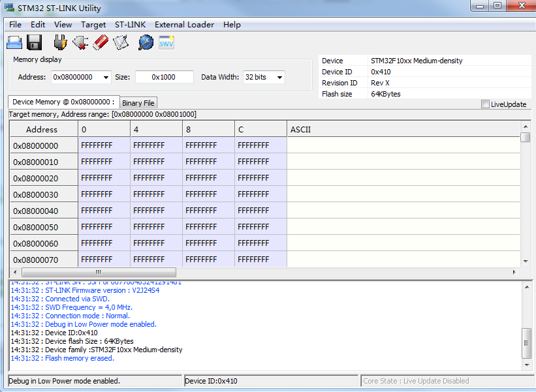This screenshot has width=536, height=392.
Task: Click FFFFFFFF cell in column 8, row 0x08000000
Action: click(208, 145)
